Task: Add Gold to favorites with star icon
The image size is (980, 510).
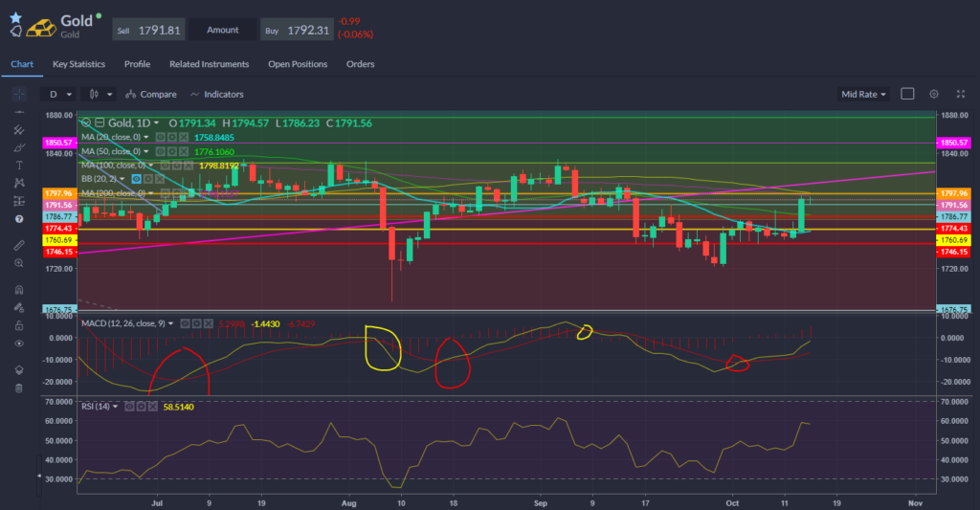Action: point(15,18)
